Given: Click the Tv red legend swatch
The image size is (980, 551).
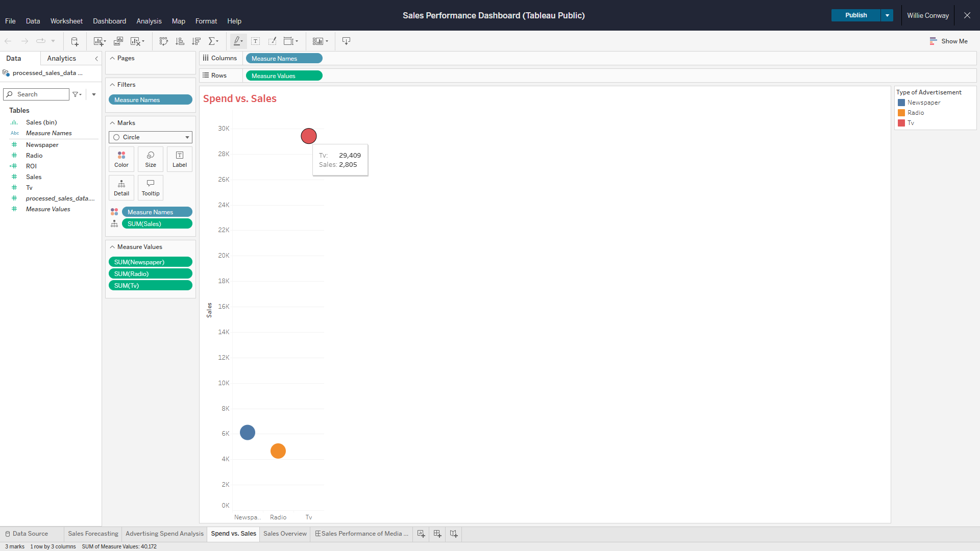Looking at the screenshot, I should (x=901, y=123).
